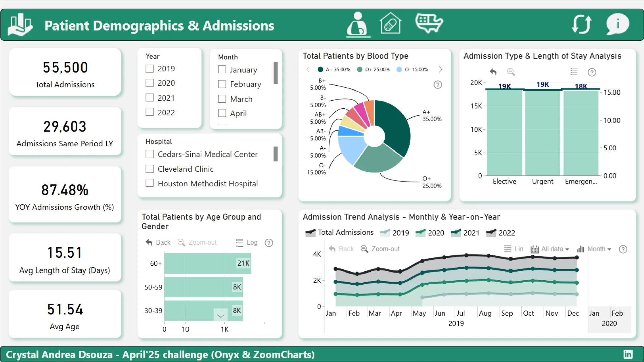Image resolution: width=644 pixels, height=362 pixels.
Task: Open the info speech bubble icon
Action: [x=618, y=24]
